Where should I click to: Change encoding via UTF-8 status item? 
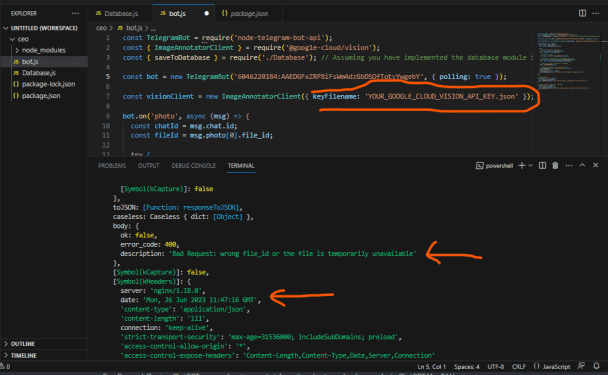click(496, 367)
